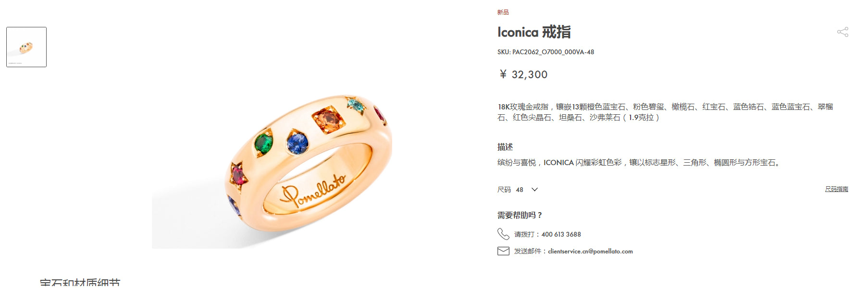Click the 宝石和材质细节 section heading

coord(80,283)
